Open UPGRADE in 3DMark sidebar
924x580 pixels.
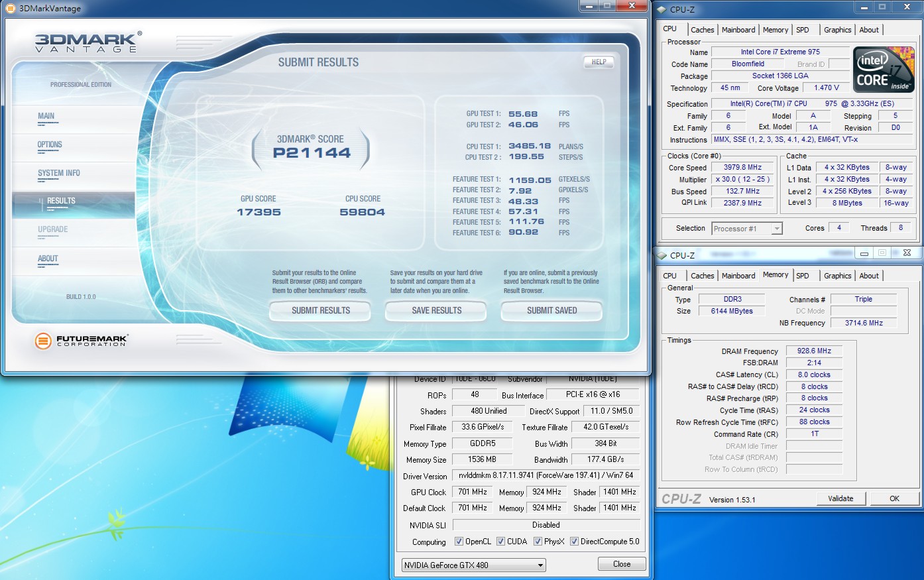[53, 229]
